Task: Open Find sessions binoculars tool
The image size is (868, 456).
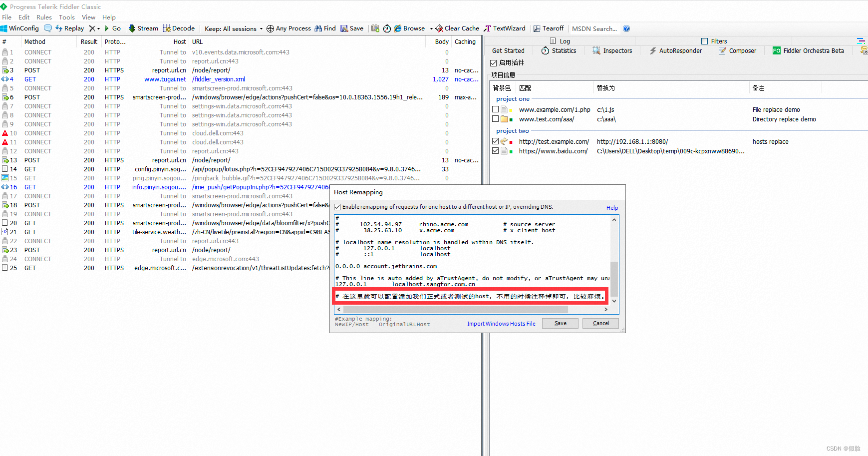Action: click(x=325, y=28)
